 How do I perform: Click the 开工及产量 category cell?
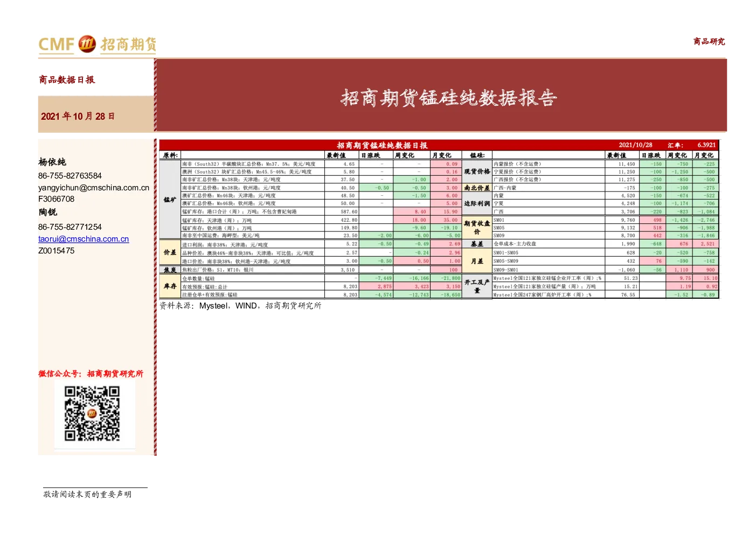pyautogui.click(x=477, y=286)
